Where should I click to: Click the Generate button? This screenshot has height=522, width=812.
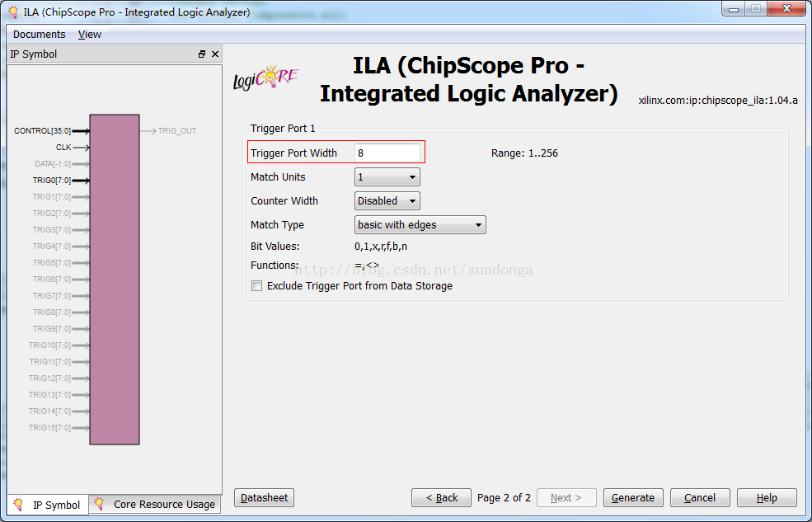(x=633, y=497)
